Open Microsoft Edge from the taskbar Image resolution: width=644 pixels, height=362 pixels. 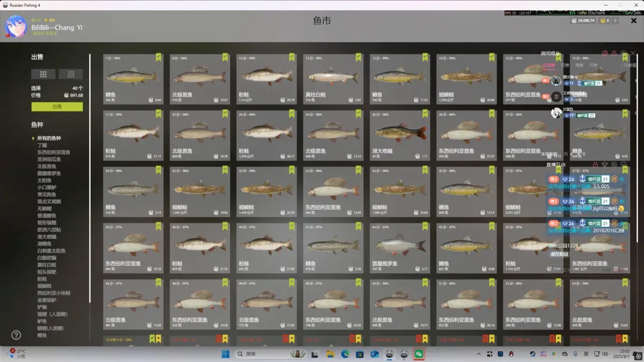point(345,354)
